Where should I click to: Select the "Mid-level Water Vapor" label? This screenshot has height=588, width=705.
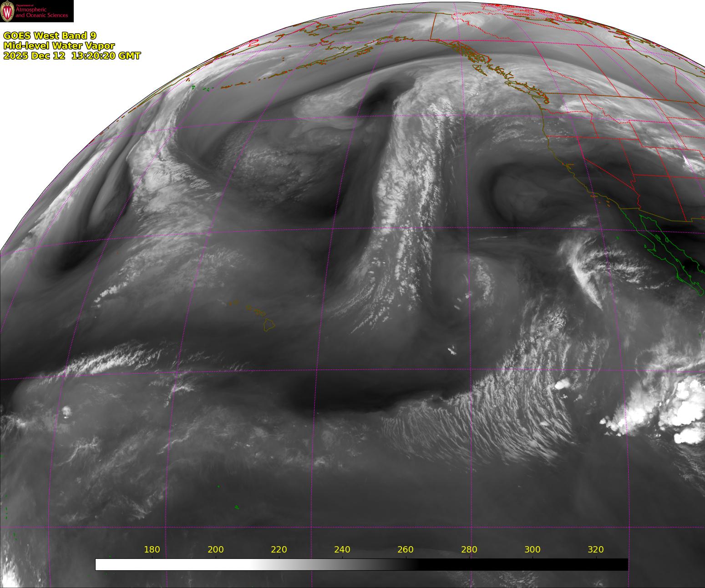[59, 46]
